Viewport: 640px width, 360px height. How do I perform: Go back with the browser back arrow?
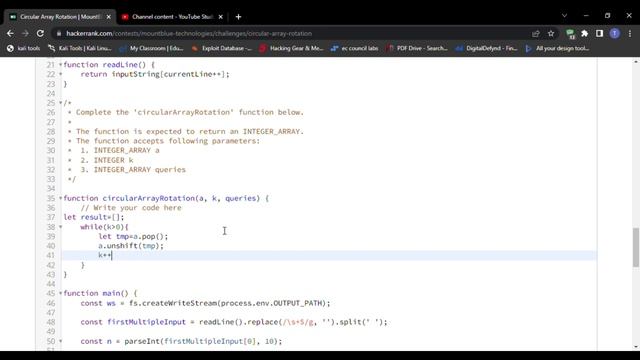click(10, 33)
